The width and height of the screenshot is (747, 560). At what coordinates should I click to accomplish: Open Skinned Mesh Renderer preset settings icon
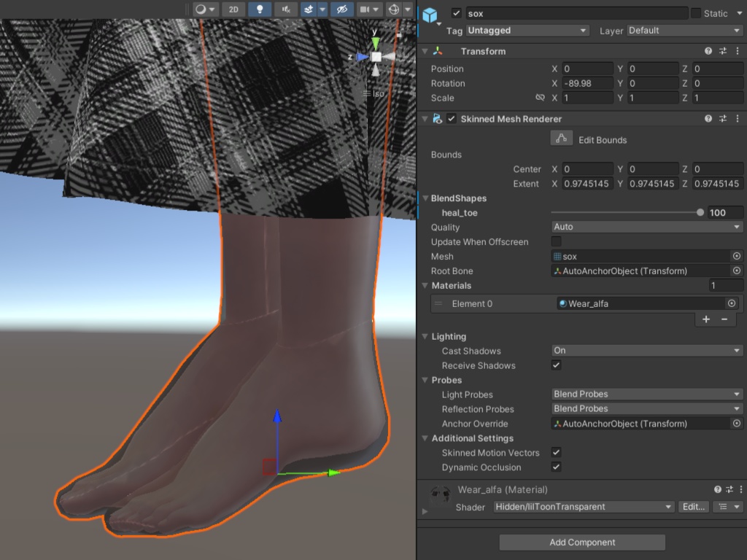[723, 118]
